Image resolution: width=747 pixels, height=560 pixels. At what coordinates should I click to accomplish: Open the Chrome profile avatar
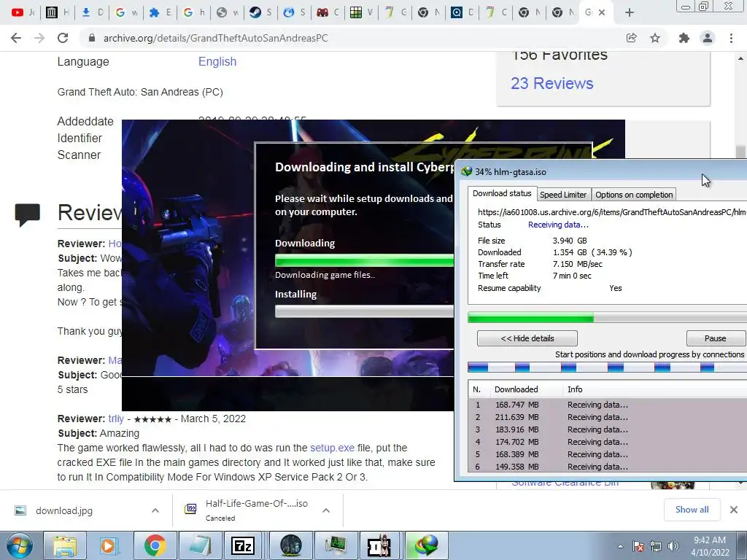tap(708, 38)
